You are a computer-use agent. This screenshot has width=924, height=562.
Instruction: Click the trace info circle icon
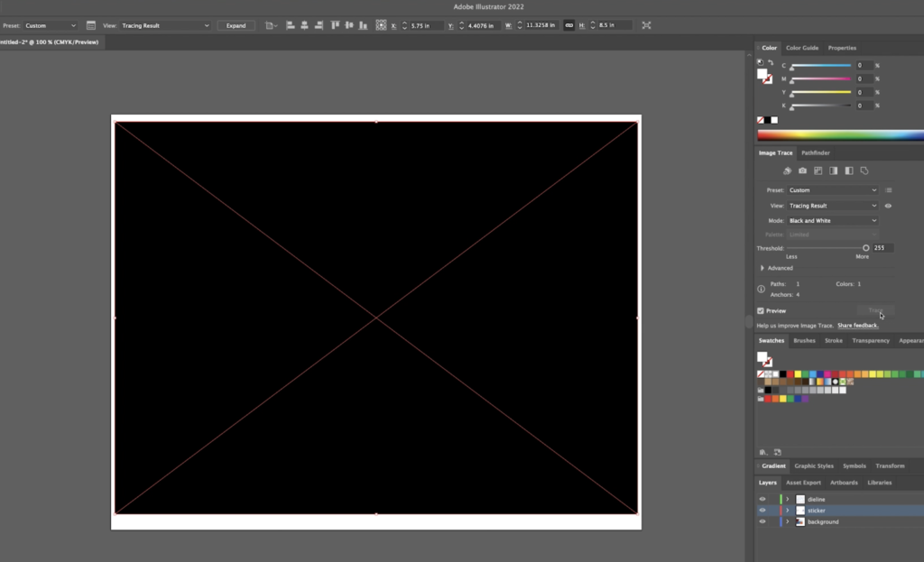[x=762, y=290]
